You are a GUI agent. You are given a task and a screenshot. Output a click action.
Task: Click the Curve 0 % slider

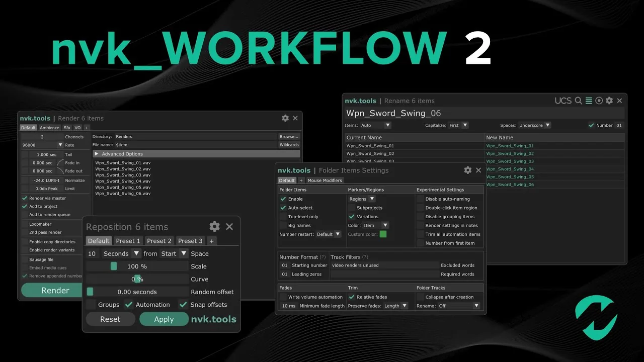tap(137, 279)
